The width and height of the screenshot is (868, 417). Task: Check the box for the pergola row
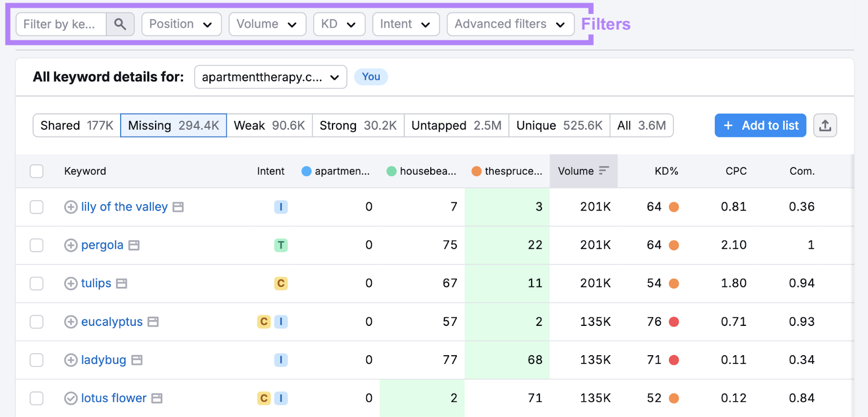point(36,245)
